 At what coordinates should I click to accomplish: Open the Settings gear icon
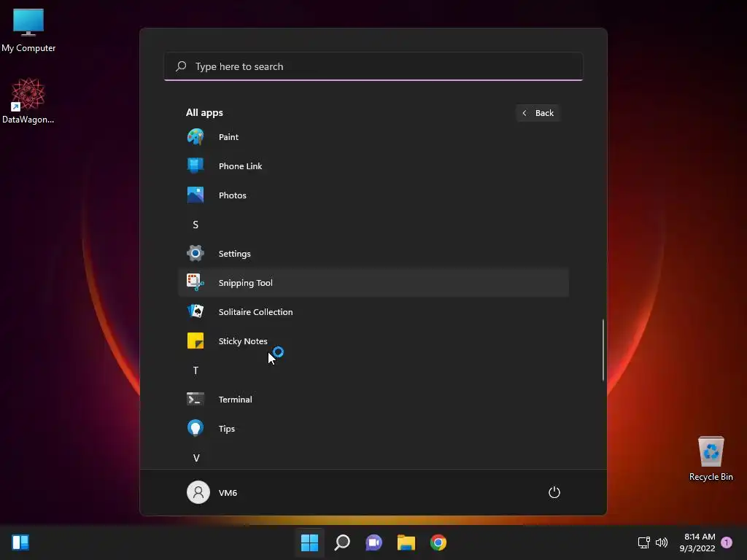click(196, 253)
